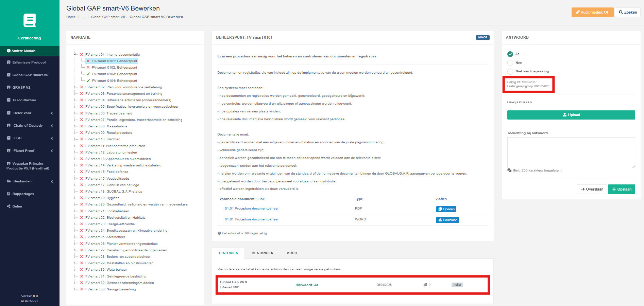Select FV-smart 0102: Beheerspunt in the tree

(x=115, y=68)
